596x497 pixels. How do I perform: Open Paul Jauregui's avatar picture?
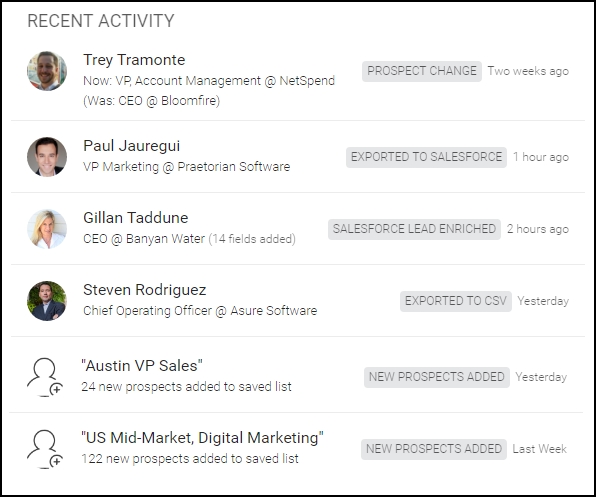tap(47, 157)
